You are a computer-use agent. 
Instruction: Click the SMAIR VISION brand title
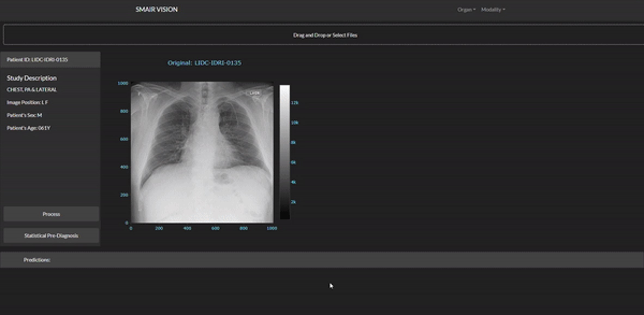click(157, 10)
